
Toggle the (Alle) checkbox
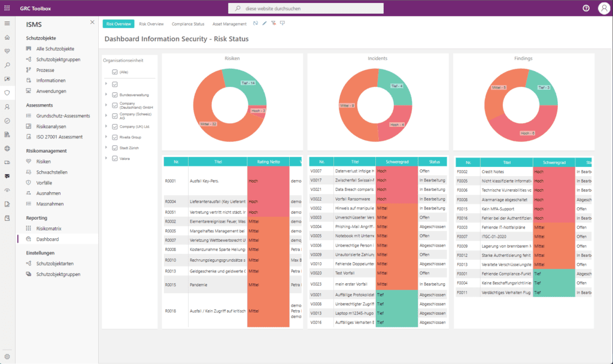114,72
